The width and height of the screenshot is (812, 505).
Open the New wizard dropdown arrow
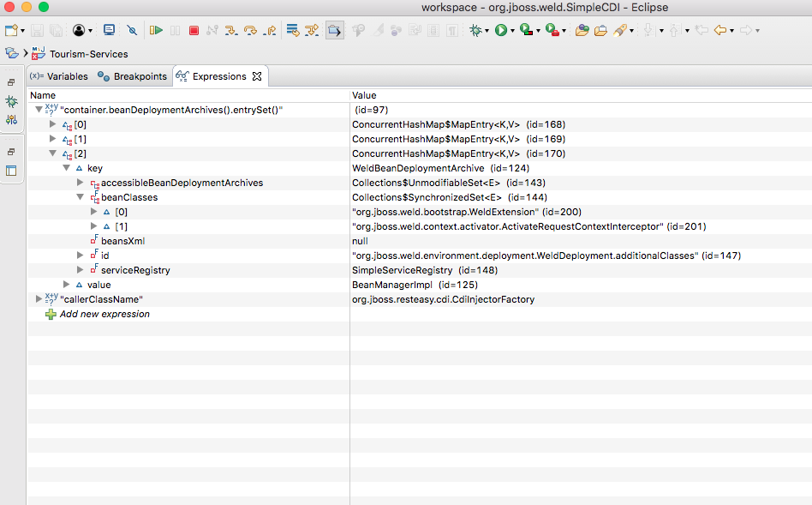pos(22,31)
